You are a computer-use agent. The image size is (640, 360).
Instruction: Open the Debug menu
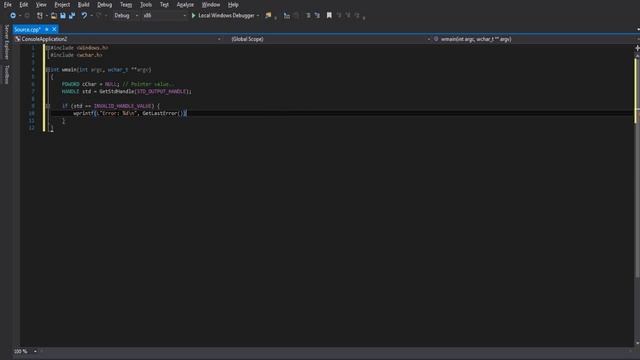[104, 4]
